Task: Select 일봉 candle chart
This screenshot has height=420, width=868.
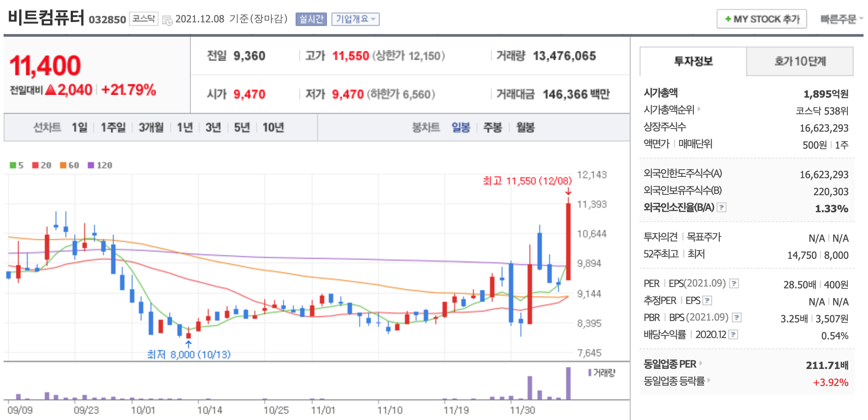Action: tap(461, 128)
